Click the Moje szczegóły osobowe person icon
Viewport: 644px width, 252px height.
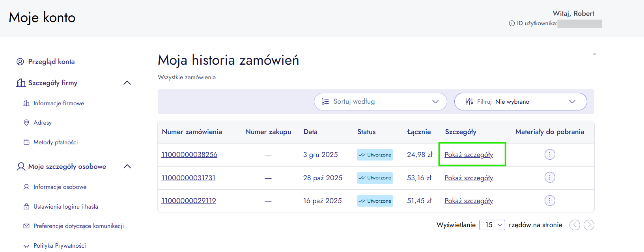pos(21,166)
